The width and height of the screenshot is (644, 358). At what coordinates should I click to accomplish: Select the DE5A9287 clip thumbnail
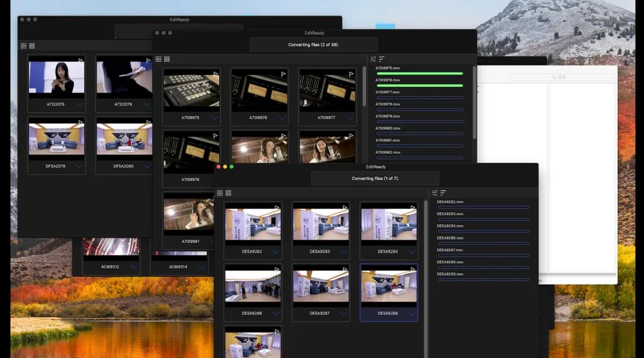point(320,287)
